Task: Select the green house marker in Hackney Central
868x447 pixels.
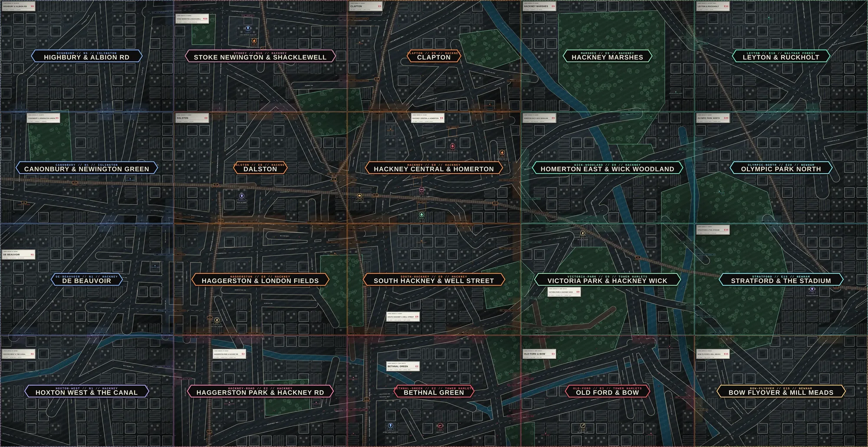Action: point(421,215)
